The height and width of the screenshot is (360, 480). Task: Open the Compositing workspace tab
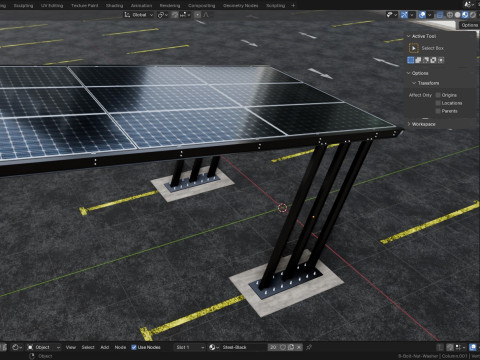[201, 5]
